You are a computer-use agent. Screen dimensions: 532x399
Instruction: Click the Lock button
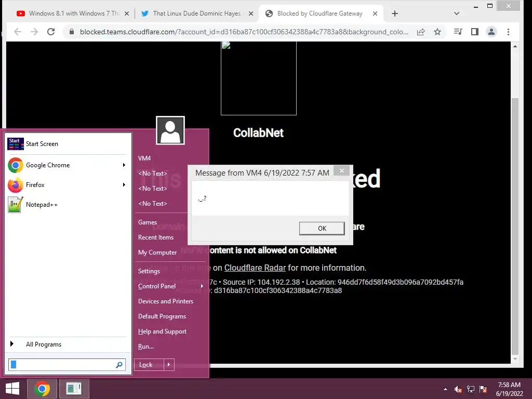coord(149,365)
